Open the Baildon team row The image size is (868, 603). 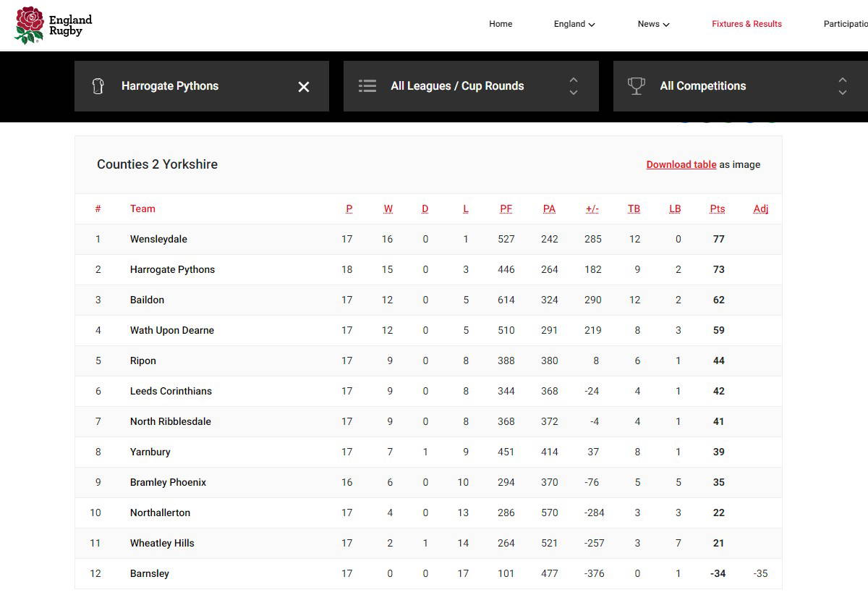click(147, 300)
